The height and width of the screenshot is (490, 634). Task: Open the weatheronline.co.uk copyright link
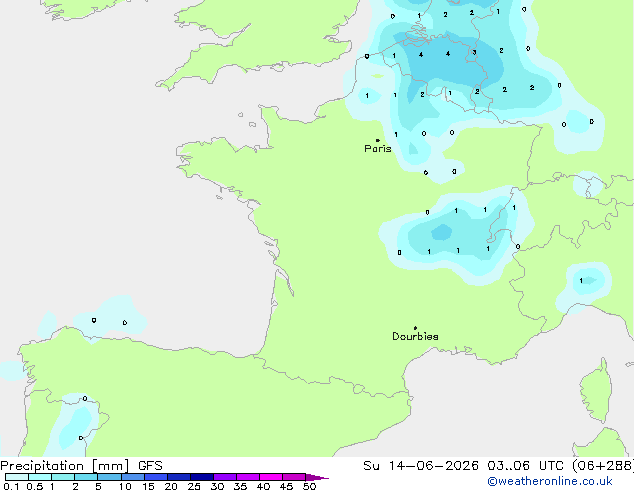tap(550, 481)
